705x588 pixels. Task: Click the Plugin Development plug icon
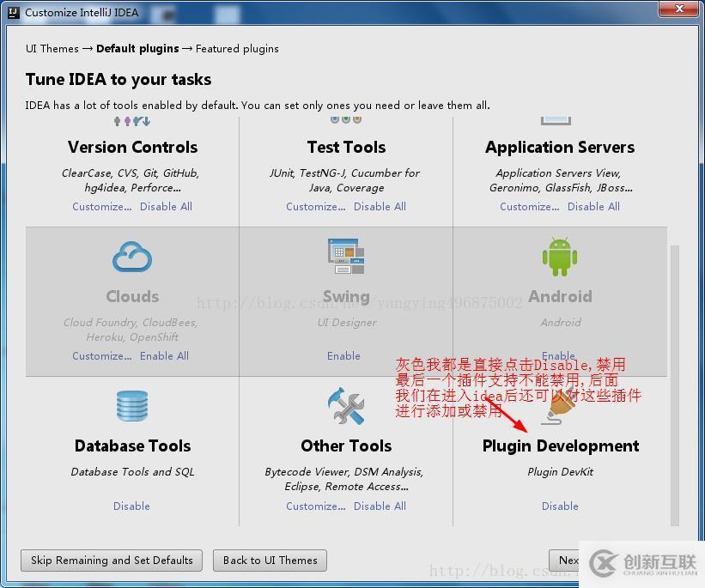click(x=560, y=407)
